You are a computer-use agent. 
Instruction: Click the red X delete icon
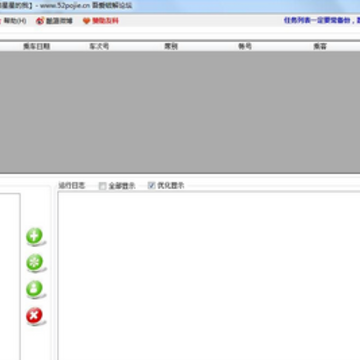click(35, 315)
